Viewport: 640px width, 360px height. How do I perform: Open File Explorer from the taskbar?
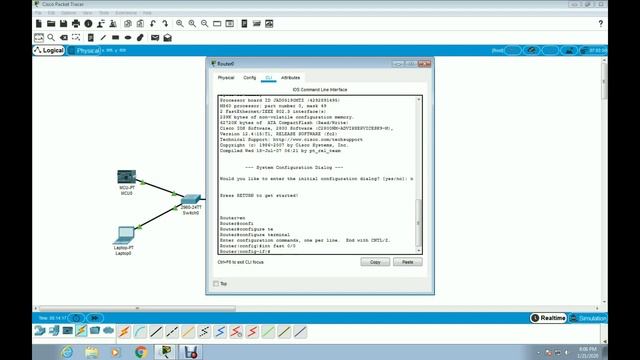92,352
